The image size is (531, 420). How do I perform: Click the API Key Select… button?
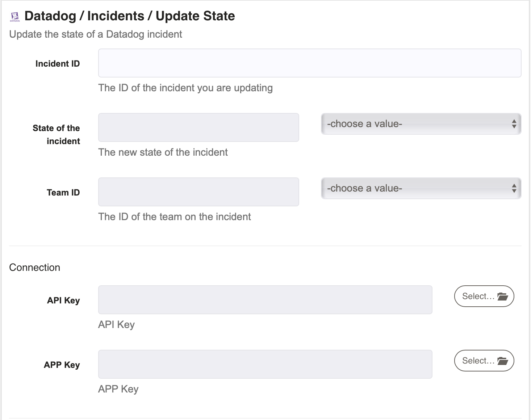coord(484,296)
